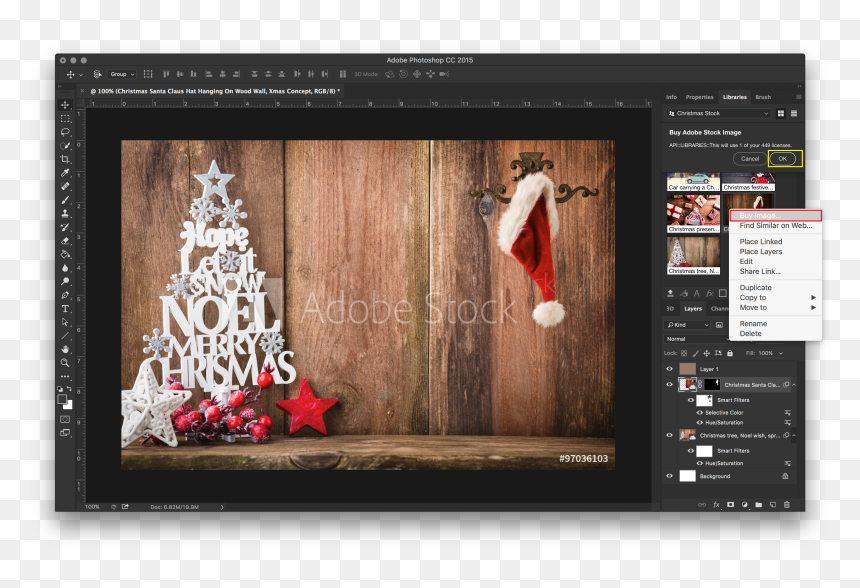Choose Duplicate from context menu

(x=775, y=287)
